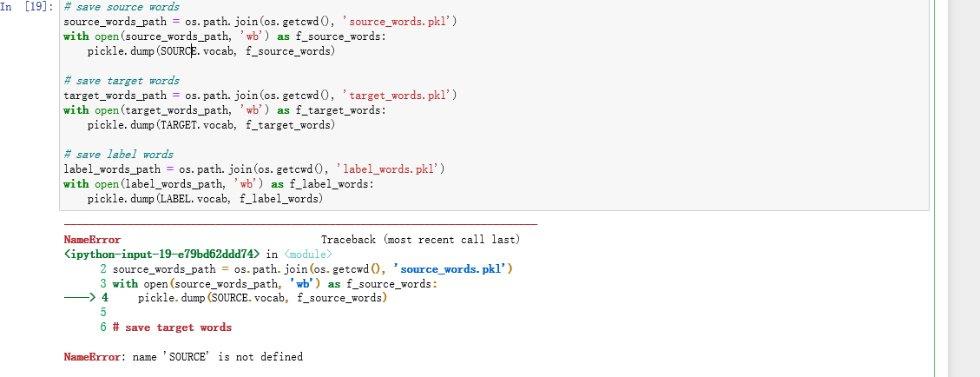The height and width of the screenshot is (377, 980).
Task: Click 'with open(source_words_path' line in cell
Action: (225, 36)
